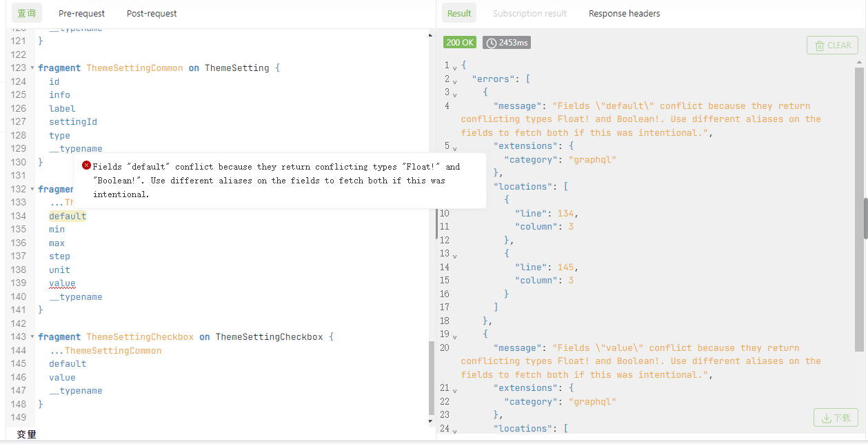
Task: Click the clock icon beside 2453ms
Action: (492, 43)
